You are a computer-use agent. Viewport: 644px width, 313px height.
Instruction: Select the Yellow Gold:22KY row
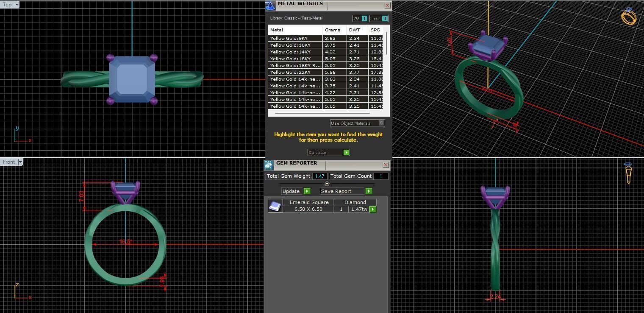pyautogui.click(x=325, y=72)
